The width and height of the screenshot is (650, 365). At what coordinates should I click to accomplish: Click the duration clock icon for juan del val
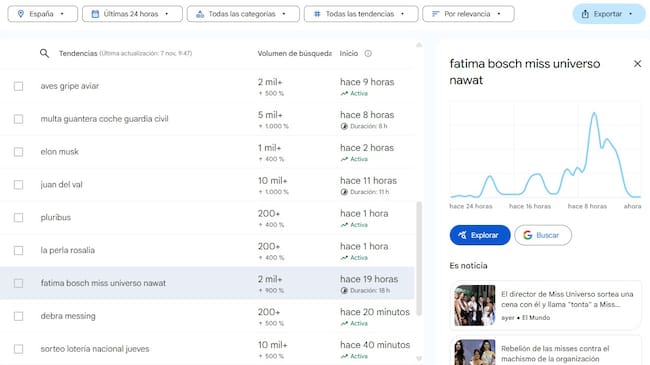(x=344, y=192)
